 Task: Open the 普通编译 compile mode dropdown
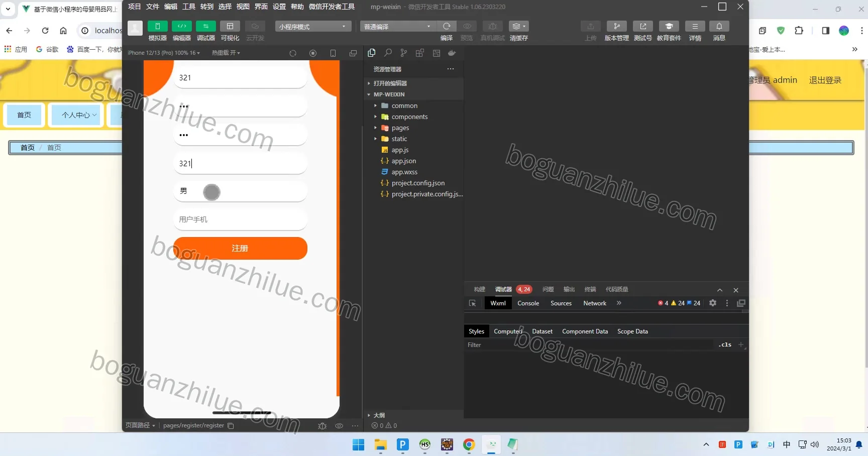[398, 26]
